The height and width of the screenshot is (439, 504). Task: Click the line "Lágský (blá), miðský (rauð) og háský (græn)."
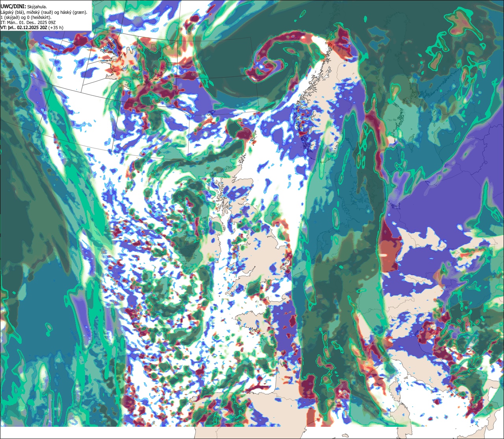[x=44, y=12]
